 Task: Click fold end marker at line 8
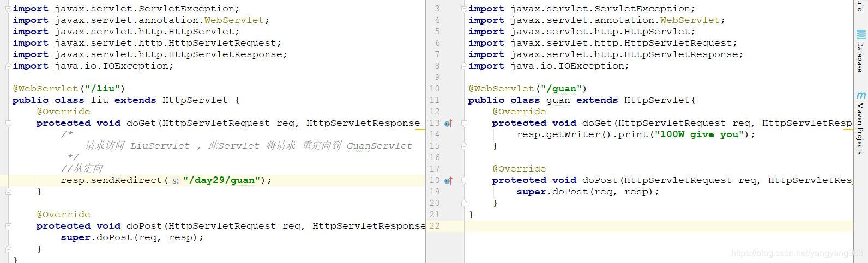point(464,66)
